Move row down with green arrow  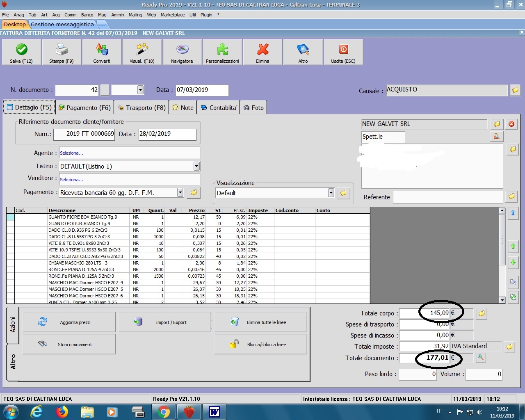click(x=513, y=262)
